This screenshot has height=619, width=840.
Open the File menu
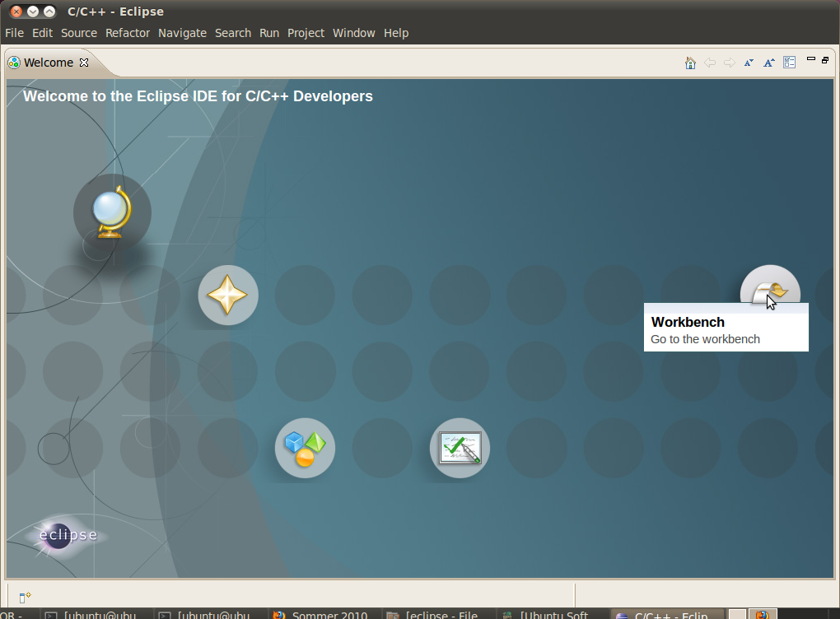click(14, 33)
